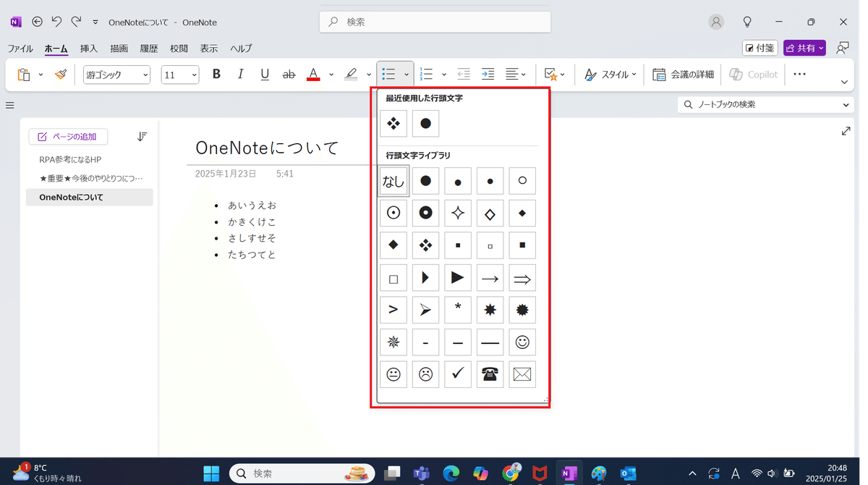This screenshot has width=868, height=485.
Task: Toggle italic formatting
Action: coord(240,75)
